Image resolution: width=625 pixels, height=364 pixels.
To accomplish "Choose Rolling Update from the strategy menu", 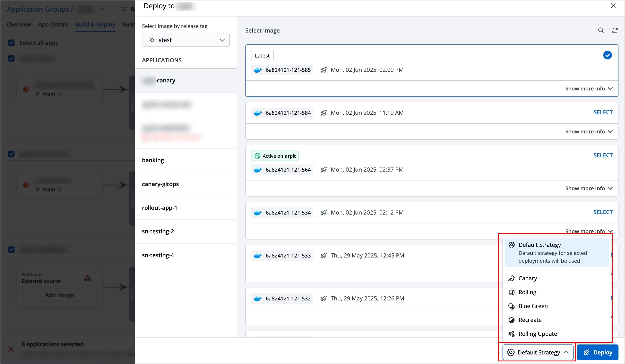I will tap(537, 334).
